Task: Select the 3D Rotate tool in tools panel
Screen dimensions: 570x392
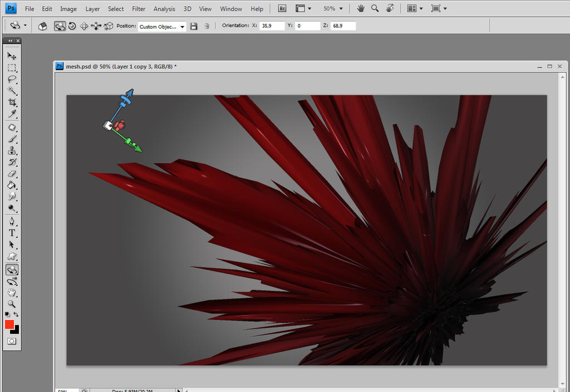Action: click(x=12, y=270)
